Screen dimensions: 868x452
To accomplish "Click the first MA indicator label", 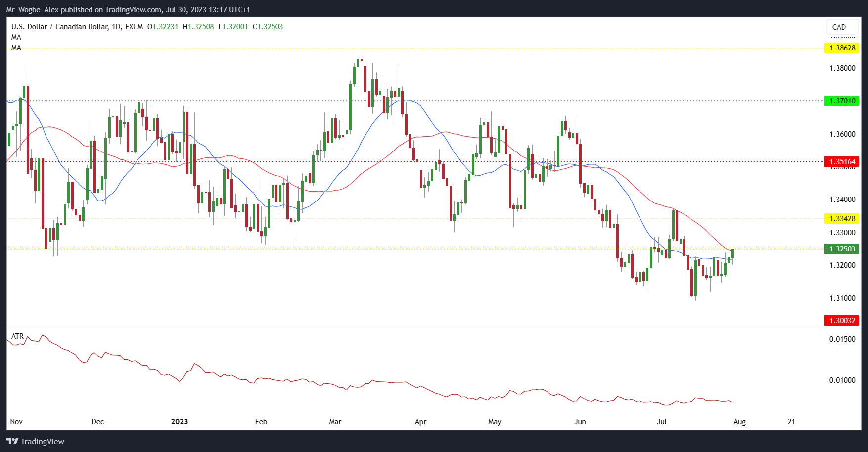I will (x=16, y=37).
